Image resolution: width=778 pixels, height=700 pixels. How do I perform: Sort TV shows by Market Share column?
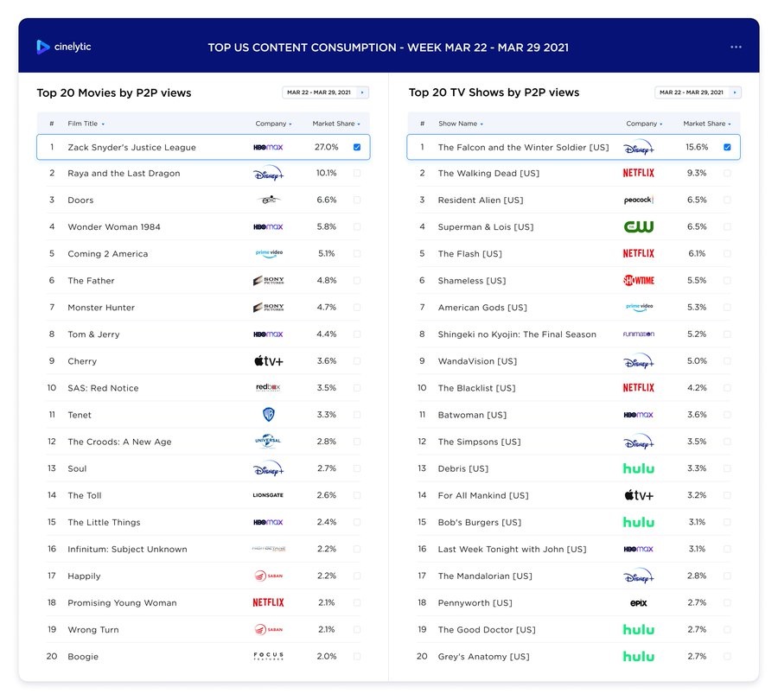(707, 124)
